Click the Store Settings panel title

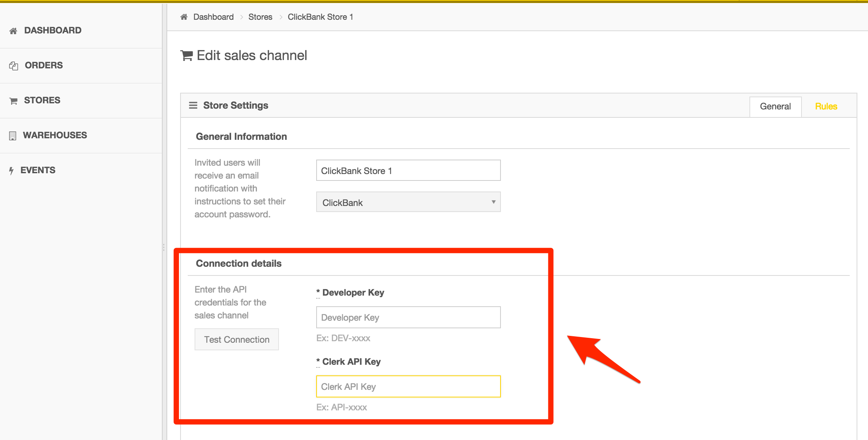coord(236,105)
